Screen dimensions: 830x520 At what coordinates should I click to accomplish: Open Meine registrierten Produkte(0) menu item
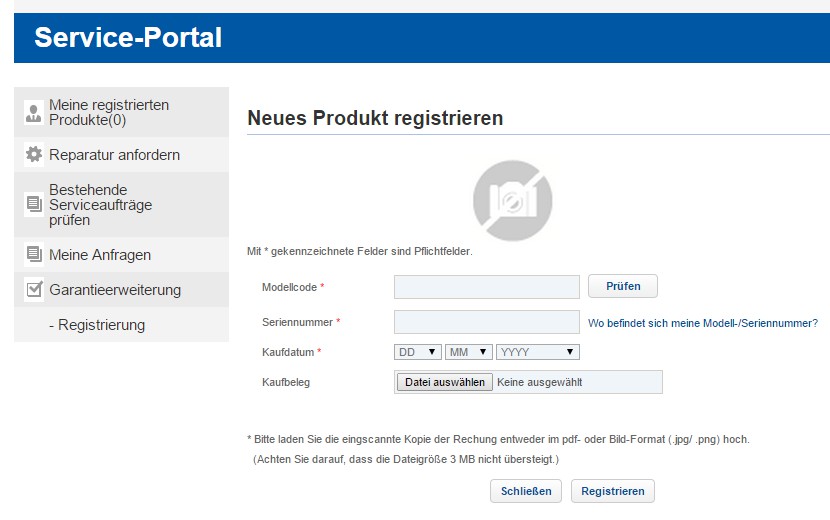109,113
